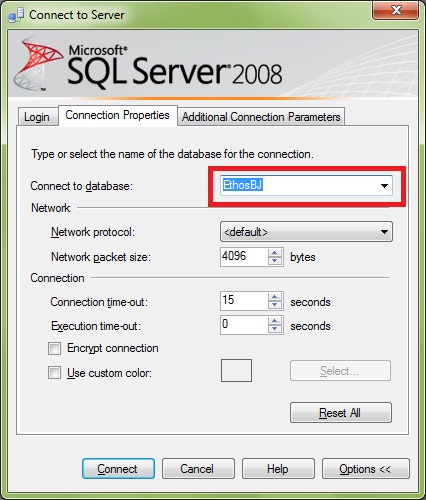Viewport: 426px width, 500px height.
Task: Open the Network protocol dropdown
Action: tap(306, 232)
